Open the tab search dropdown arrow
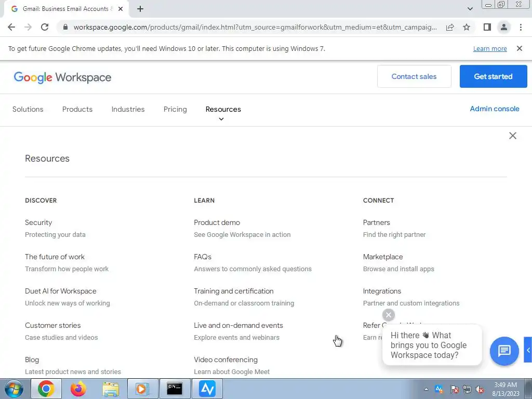Viewport: 532px width, 399px height. (x=470, y=9)
